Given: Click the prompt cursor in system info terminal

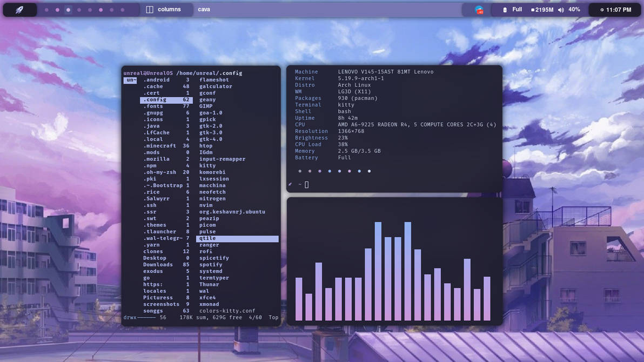Looking at the screenshot, I should tap(306, 185).
